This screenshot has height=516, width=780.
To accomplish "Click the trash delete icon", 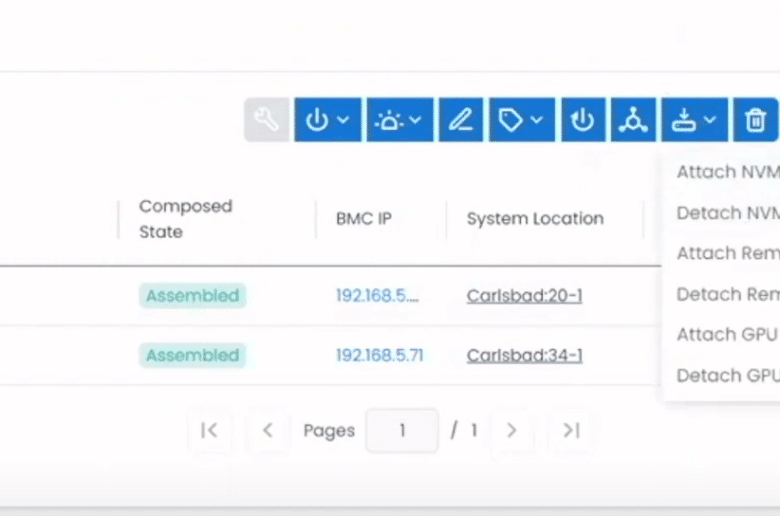I will [x=755, y=120].
